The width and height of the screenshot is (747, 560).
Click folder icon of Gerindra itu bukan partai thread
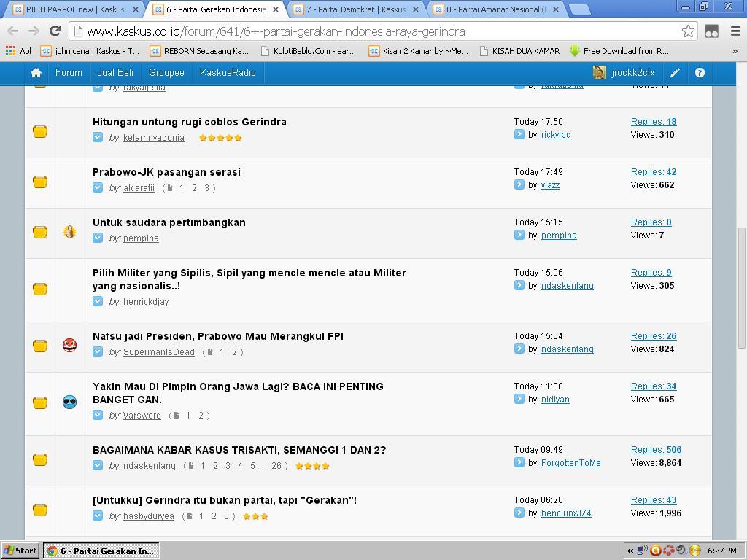pos(40,510)
